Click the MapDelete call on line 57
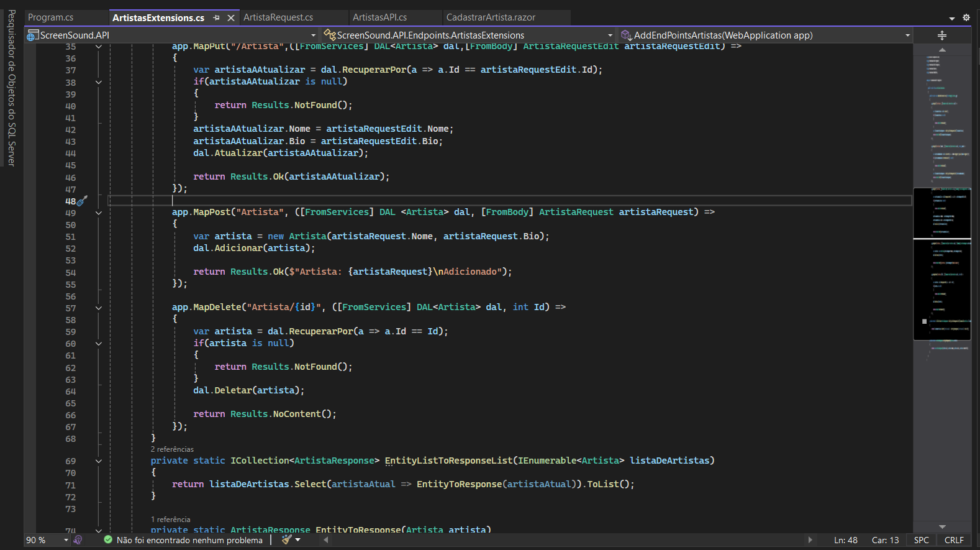 217,307
